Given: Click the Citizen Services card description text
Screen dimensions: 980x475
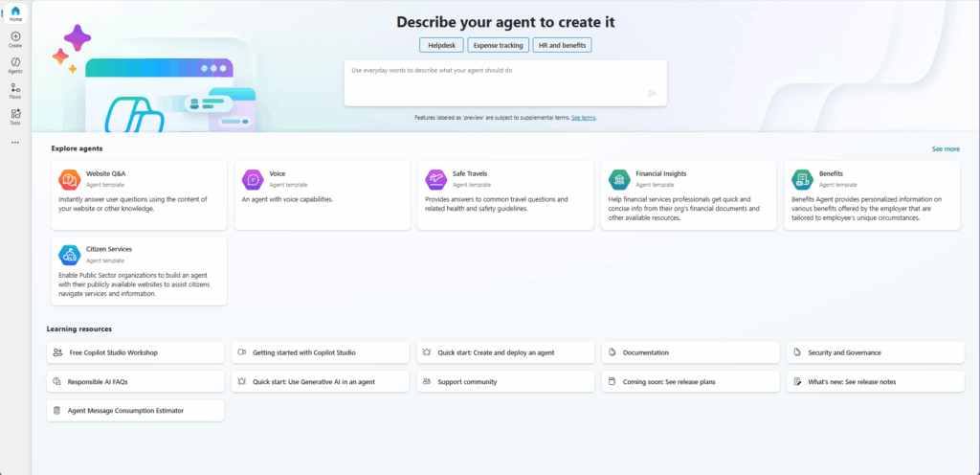Looking at the screenshot, I should (134, 284).
